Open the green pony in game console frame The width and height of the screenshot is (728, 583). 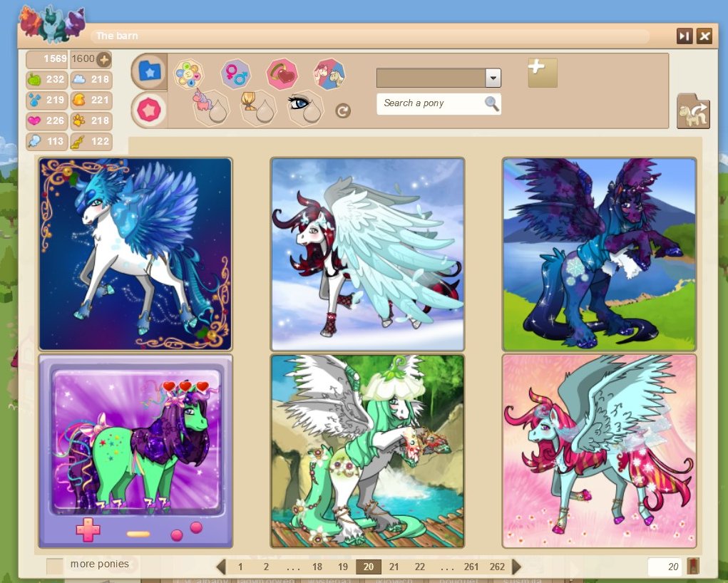pyautogui.click(x=135, y=451)
